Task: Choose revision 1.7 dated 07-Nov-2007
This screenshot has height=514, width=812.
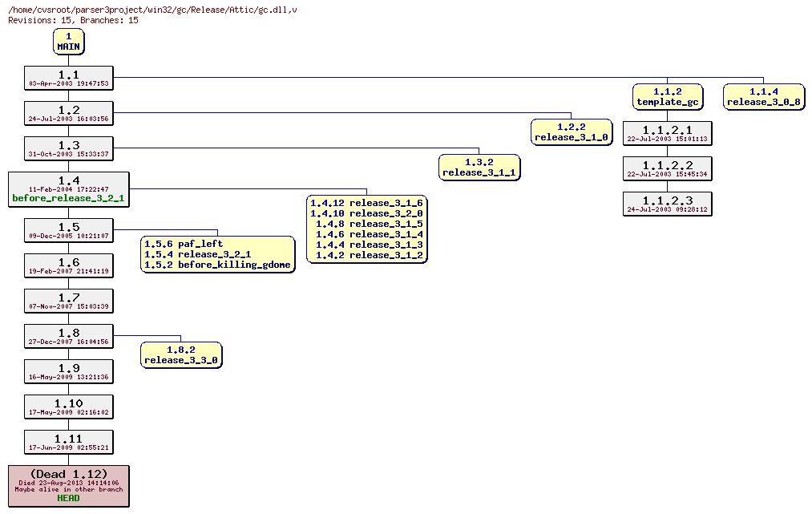Action: tap(68, 301)
